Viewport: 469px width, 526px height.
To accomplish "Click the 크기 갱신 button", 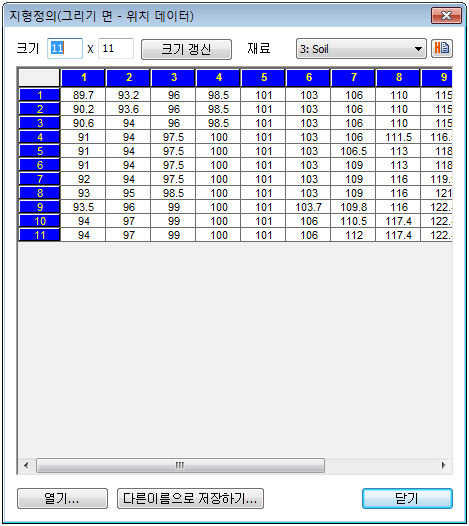I will coord(186,49).
